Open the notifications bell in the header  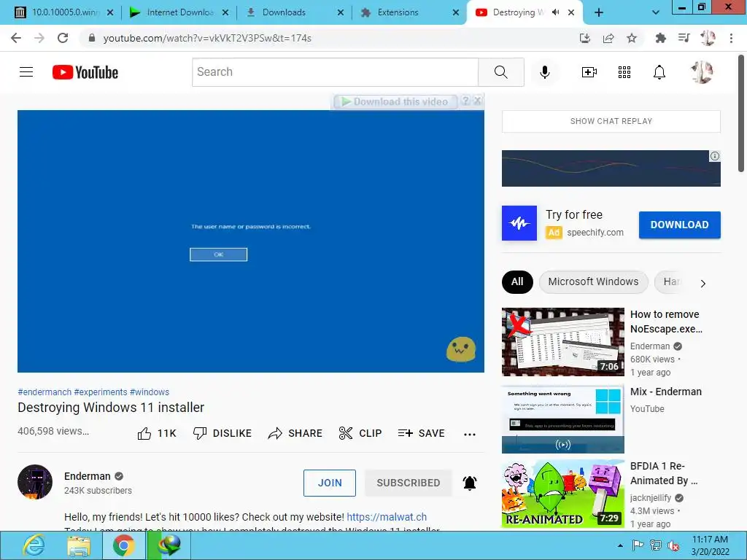pyautogui.click(x=659, y=72)
